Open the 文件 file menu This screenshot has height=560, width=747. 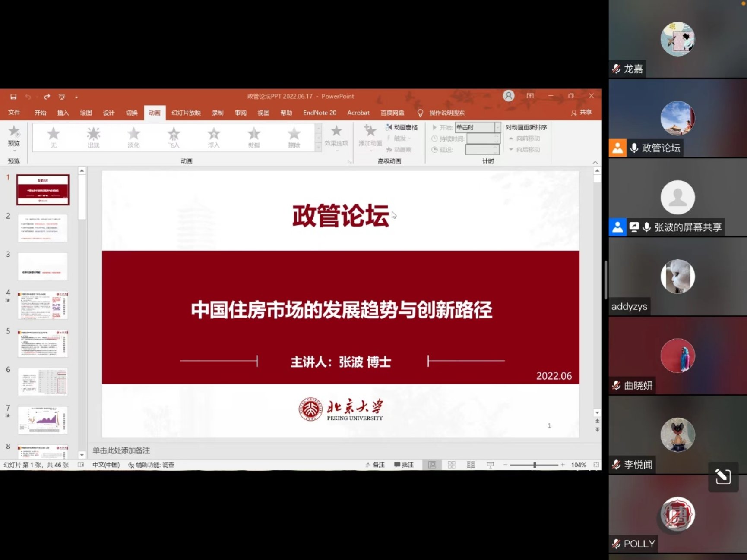(x=14, y=113)
